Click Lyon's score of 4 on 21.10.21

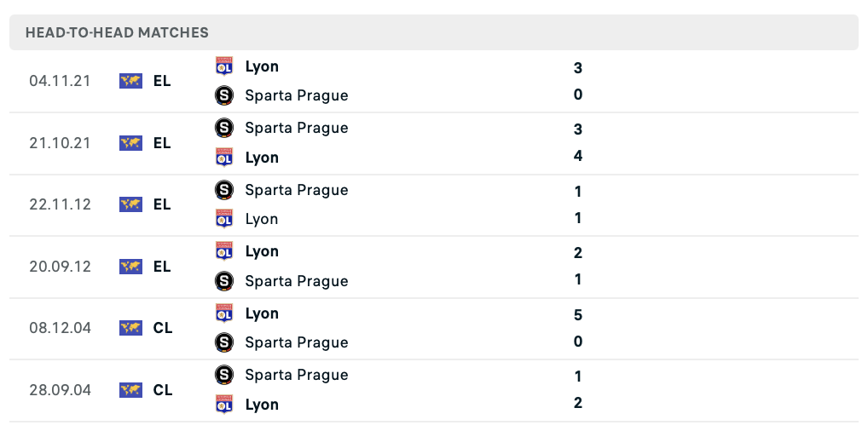[x=578, y=156]
